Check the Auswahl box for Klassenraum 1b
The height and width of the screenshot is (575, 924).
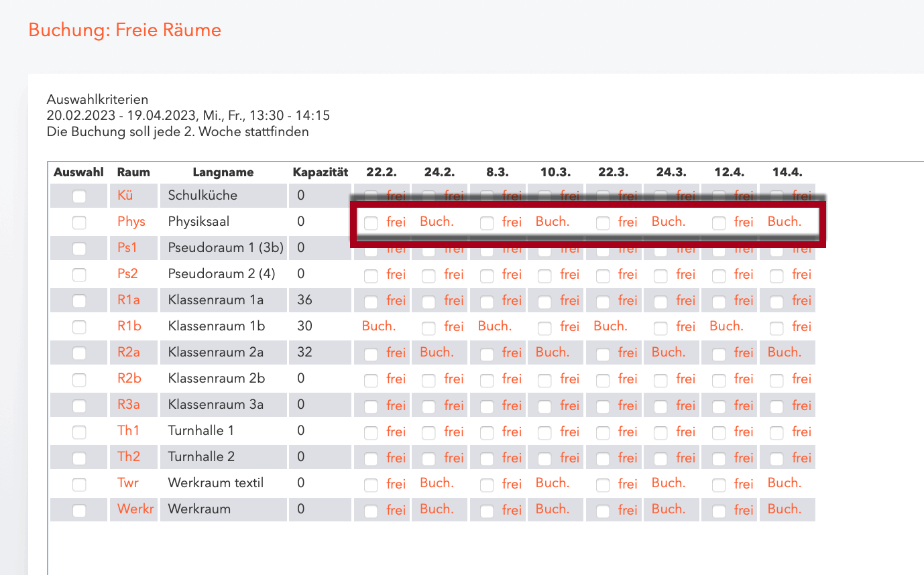(79, 327)
